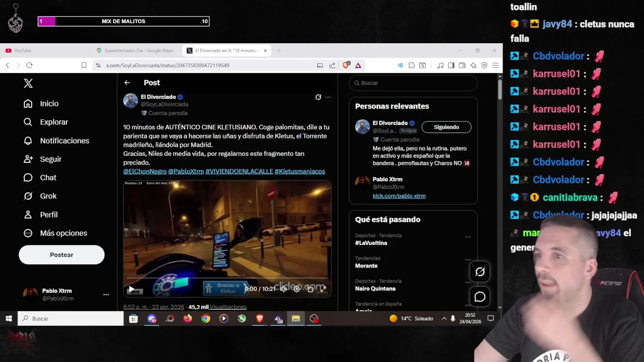Open options for the Morante trend
The image size is (644, 362).
[x=468, y=260]
